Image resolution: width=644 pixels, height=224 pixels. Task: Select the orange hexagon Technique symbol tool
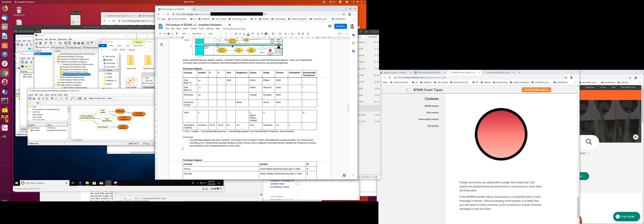click(38, 103)
